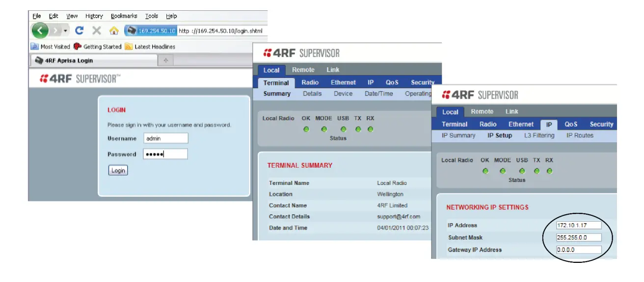Click the RX status LED in Terminal window
The image size is (644, 282).
(371, 129)
